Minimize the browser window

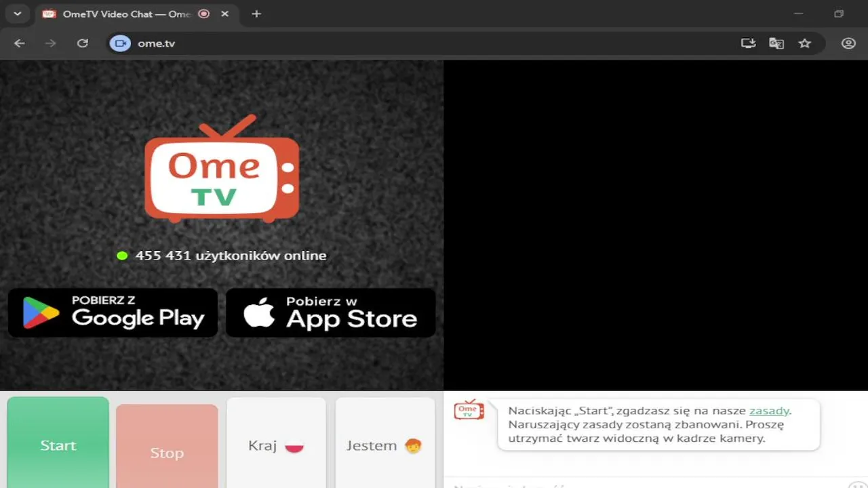tap(798, 14)
